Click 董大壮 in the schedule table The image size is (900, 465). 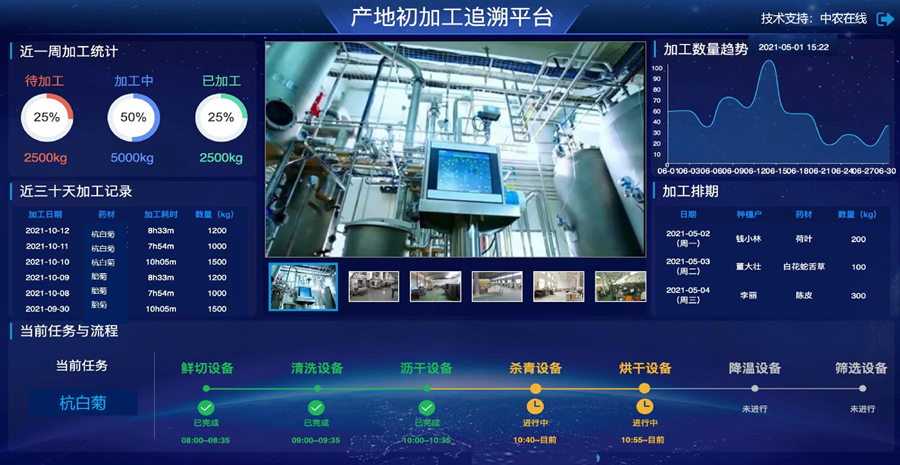(748, 267)
